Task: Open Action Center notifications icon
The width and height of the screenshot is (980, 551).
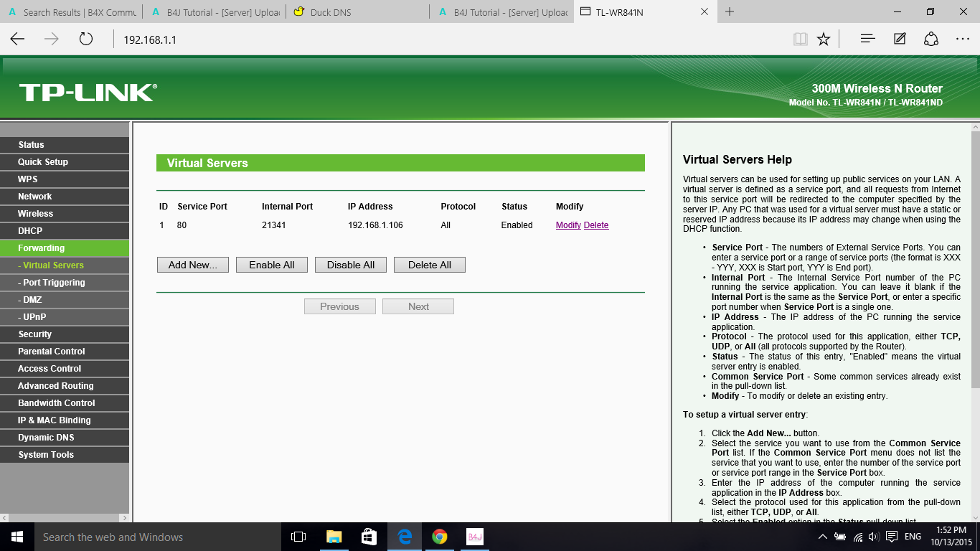Action: (x=892, y=537)
